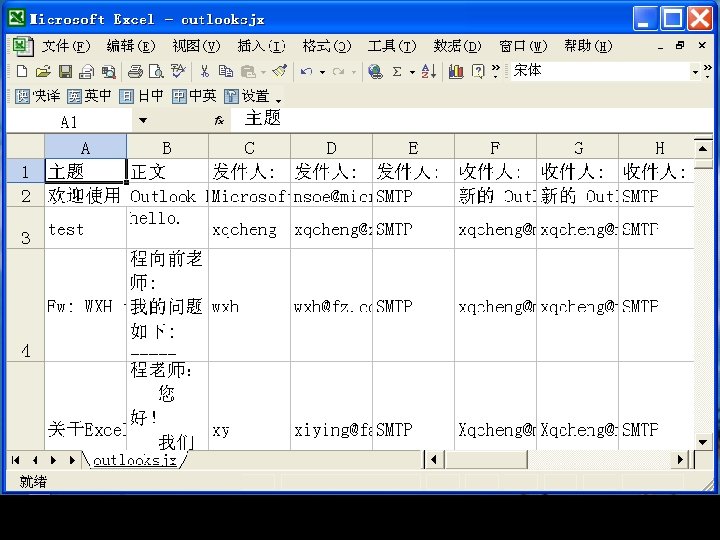Click the Cut scissors icon
The image size is (720, 540).
pyautogui.click(x=204, y=71)
